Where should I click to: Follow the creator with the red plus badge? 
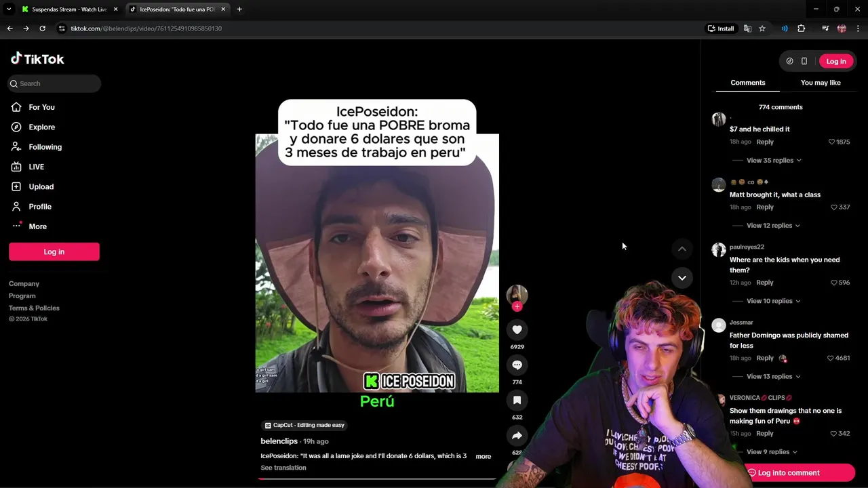[517, 306]
